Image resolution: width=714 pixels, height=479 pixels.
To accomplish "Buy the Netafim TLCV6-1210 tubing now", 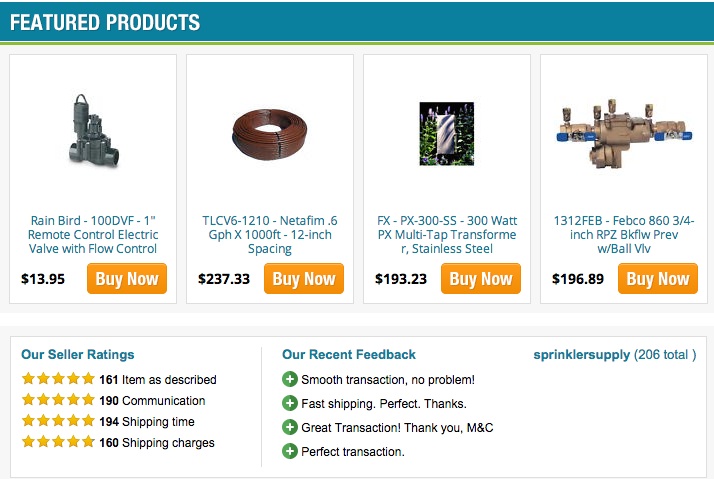I will pyautogui.click(x=304, y=278).
